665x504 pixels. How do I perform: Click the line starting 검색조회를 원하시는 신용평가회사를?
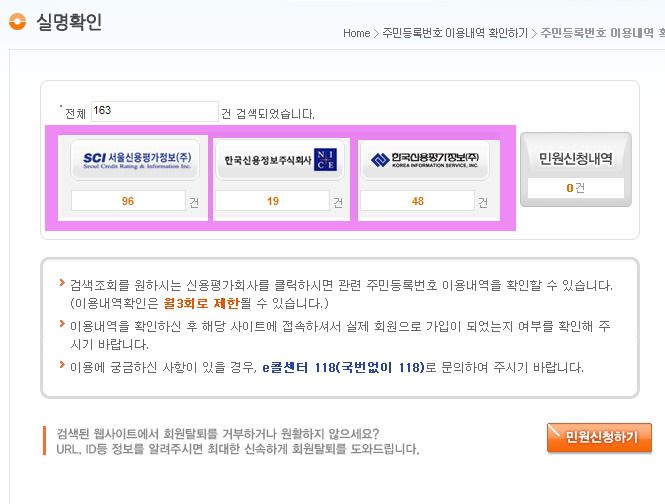[341, 285]
